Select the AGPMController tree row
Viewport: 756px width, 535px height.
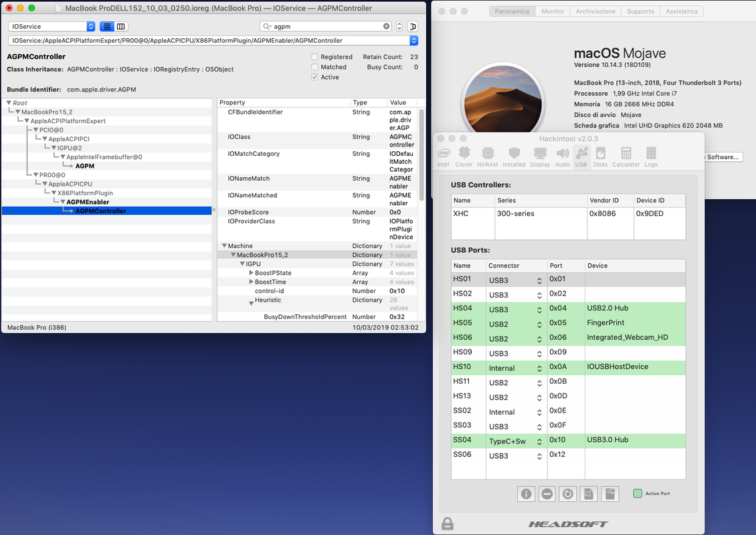106,211
